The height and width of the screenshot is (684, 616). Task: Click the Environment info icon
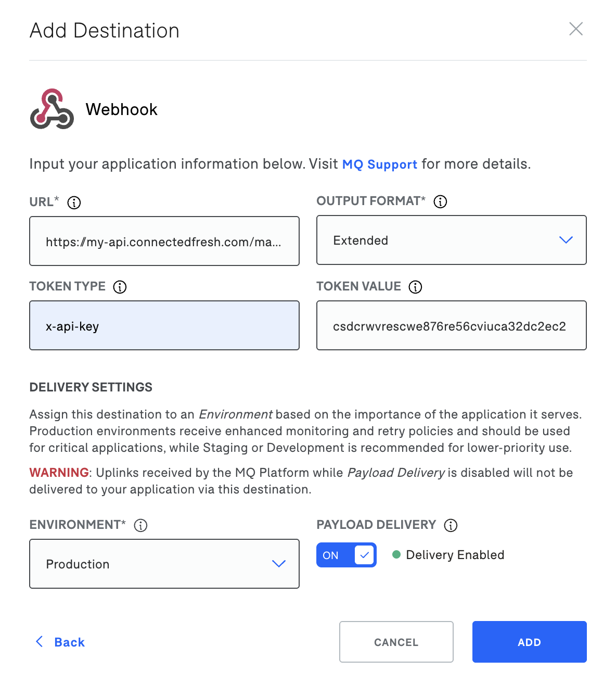pyautogui.click(x=140, y=525)
